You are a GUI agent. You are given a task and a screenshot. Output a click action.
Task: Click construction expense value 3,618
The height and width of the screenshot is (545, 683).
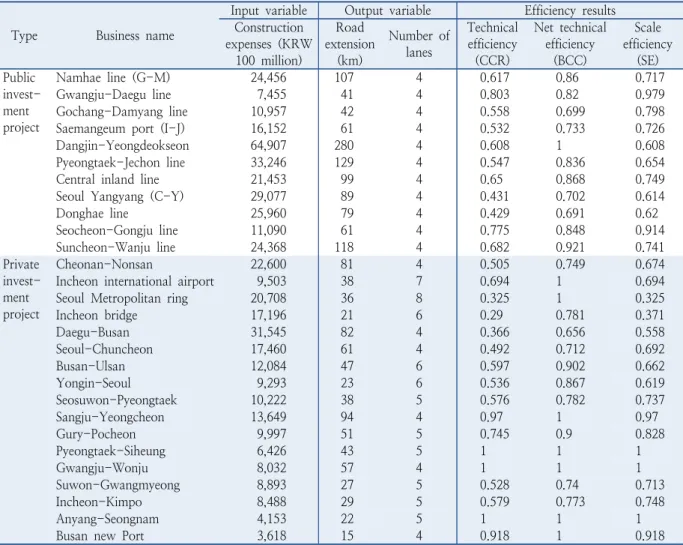(271, 536)
